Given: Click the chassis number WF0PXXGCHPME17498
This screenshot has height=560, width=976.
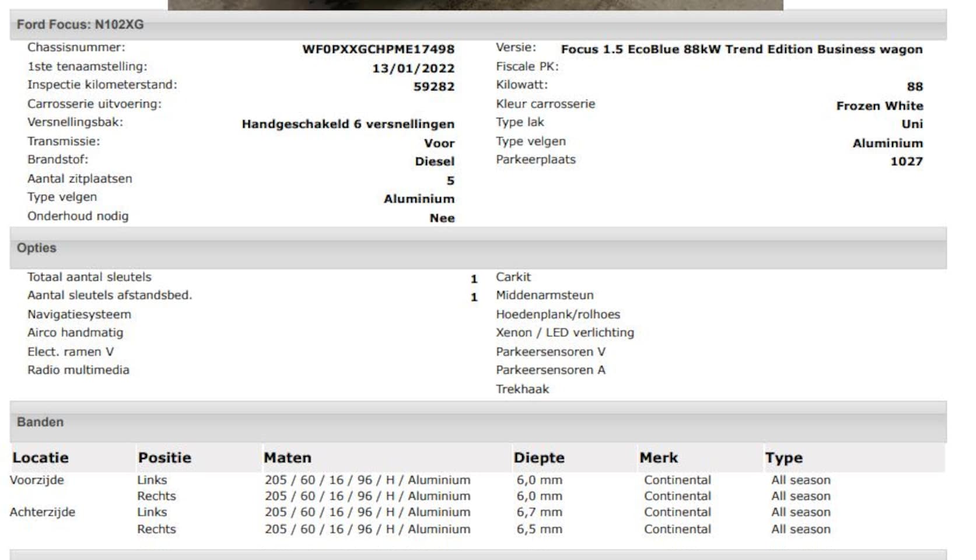Looking at the screenshot, I should (378, 50).
